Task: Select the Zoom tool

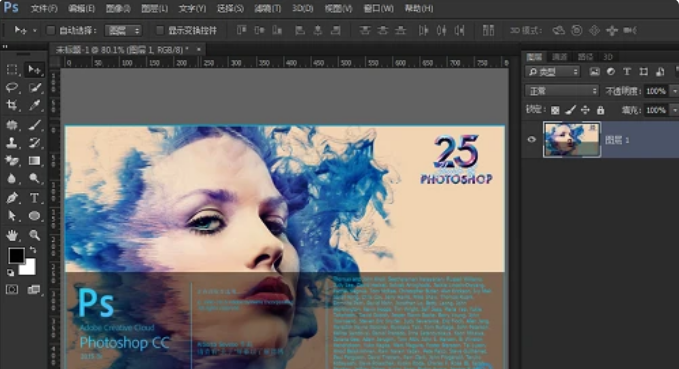Action: pyautogui.click(x=35, y=235)
